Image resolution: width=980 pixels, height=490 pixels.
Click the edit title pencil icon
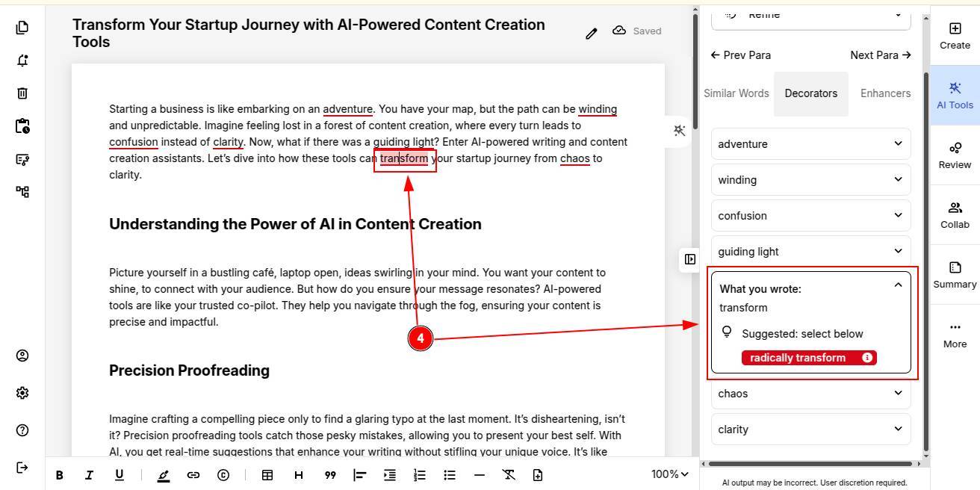pos(592,33)
